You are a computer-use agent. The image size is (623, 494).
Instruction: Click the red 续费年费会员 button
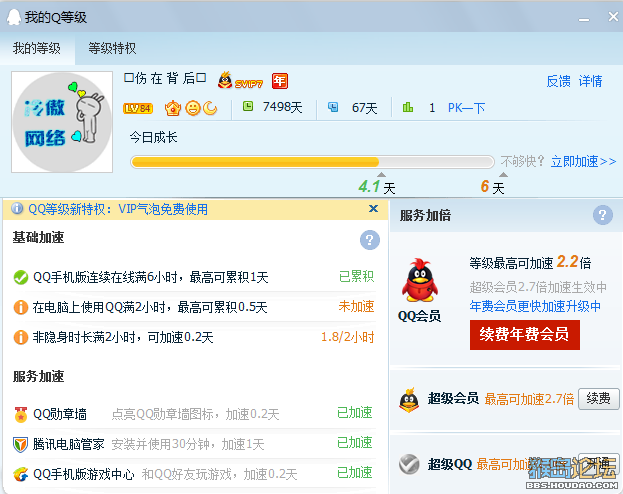[524, 335]
